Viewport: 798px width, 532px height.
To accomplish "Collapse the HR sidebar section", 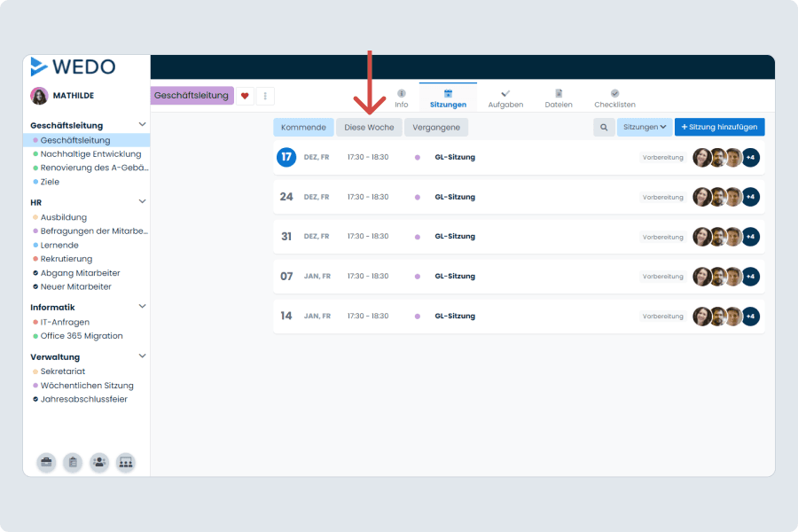I will [x=142, y=202].
